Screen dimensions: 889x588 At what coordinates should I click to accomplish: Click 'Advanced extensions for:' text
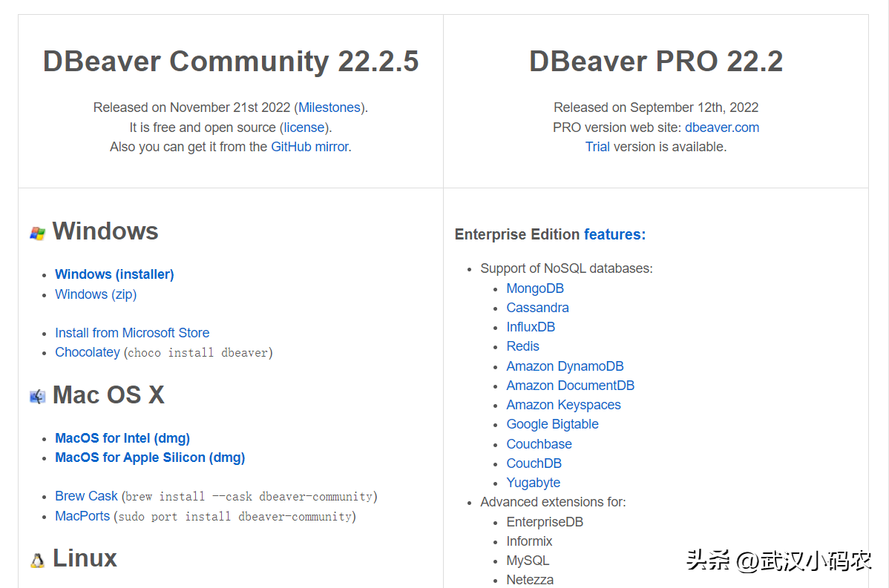554,502
